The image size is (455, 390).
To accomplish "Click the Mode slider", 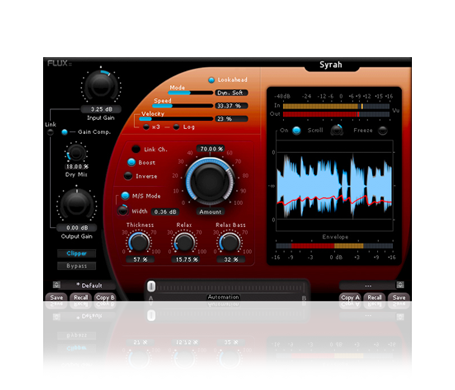I will pos(191,93).
